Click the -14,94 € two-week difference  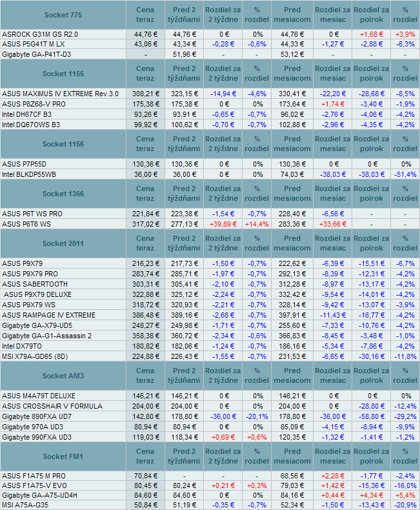tap(223, 94)
